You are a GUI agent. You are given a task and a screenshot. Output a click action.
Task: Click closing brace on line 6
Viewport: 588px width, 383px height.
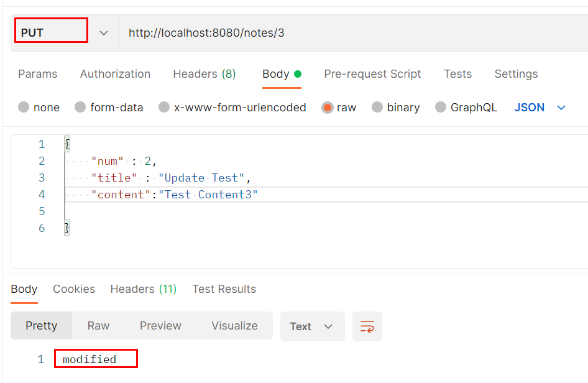(67, 228)
